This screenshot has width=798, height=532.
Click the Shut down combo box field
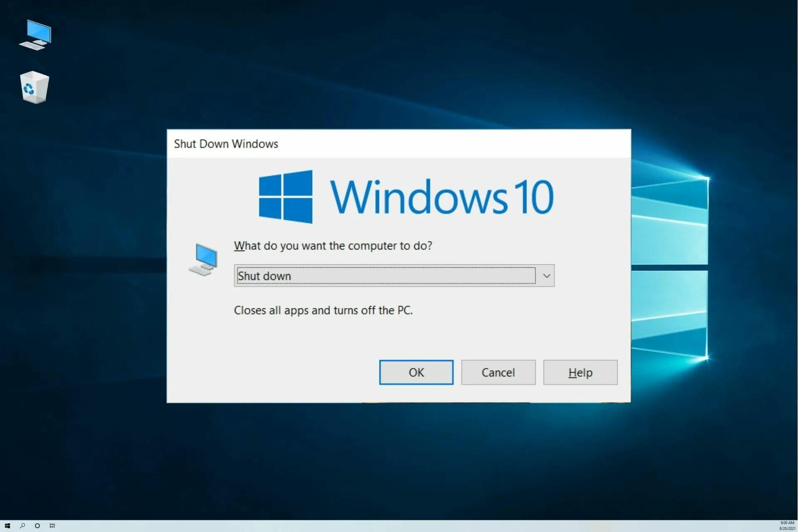coord(386,276)
